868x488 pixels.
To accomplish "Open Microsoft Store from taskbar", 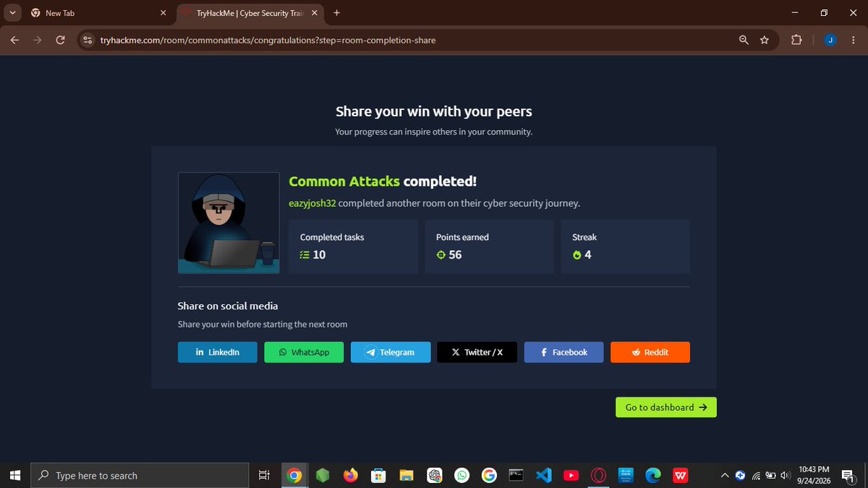I will [x=378, y=476].
